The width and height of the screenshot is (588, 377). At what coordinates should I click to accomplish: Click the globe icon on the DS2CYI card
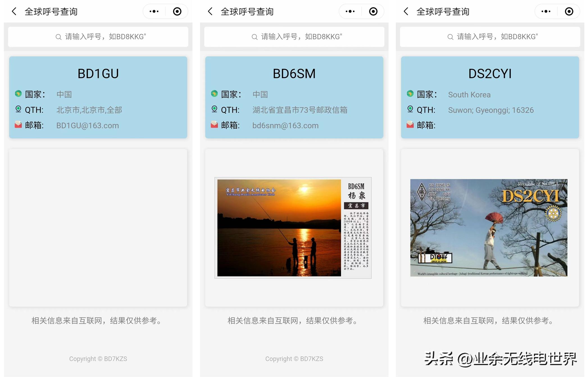(410, 94)
